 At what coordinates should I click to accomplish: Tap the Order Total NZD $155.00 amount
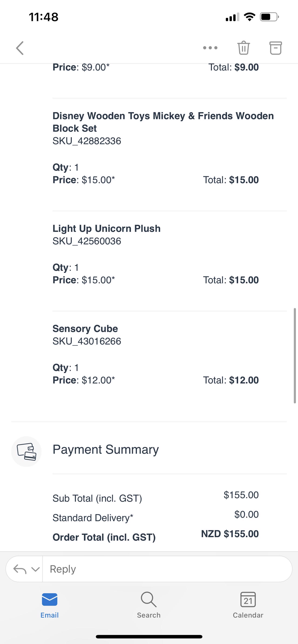[230, 534]
